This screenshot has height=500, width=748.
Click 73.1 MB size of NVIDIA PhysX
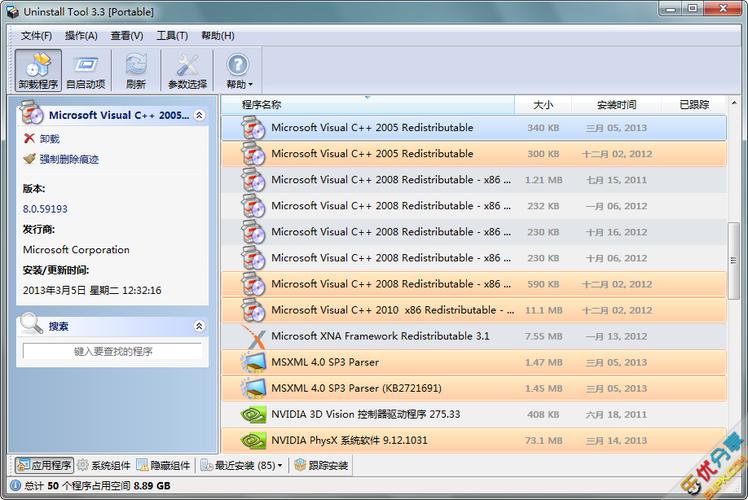[x=543, y=440]
